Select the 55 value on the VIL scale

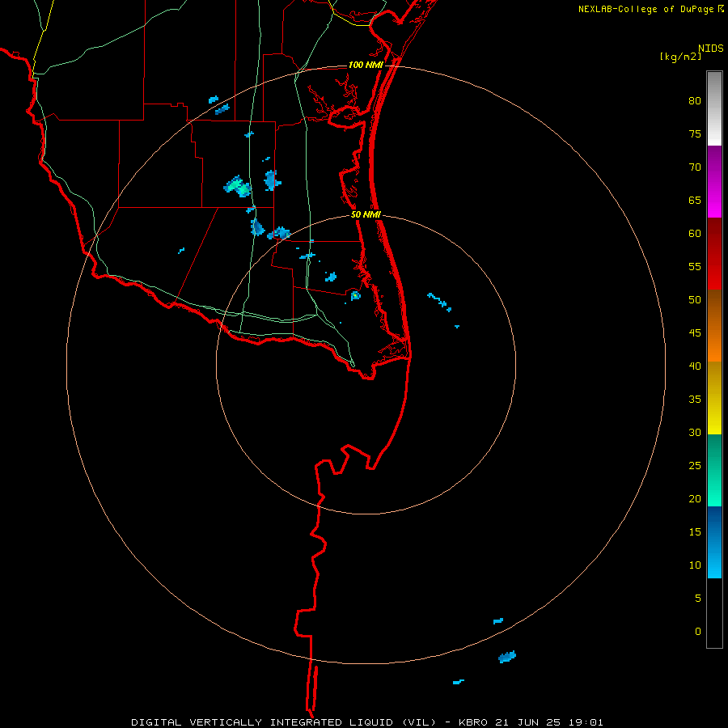695,266
